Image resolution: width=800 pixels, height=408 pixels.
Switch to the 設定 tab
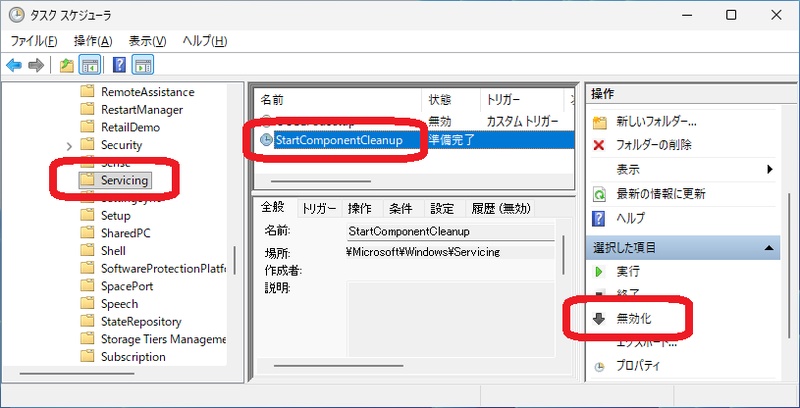click(x=442, y=208)
